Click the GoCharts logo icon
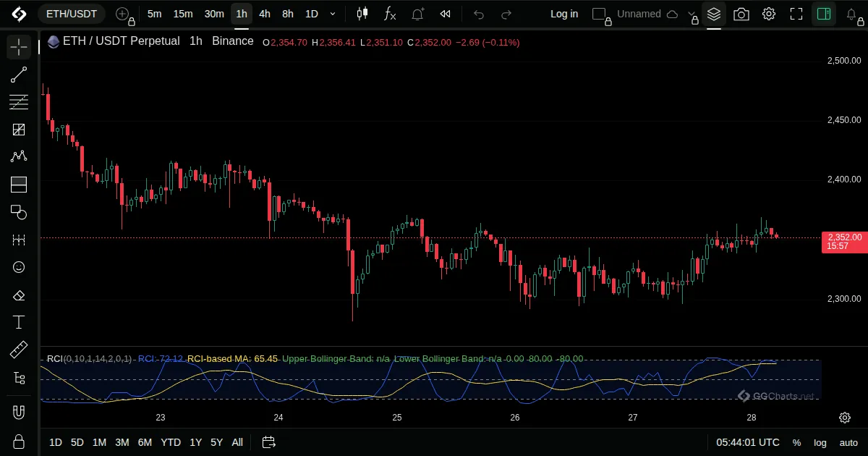 19,14
